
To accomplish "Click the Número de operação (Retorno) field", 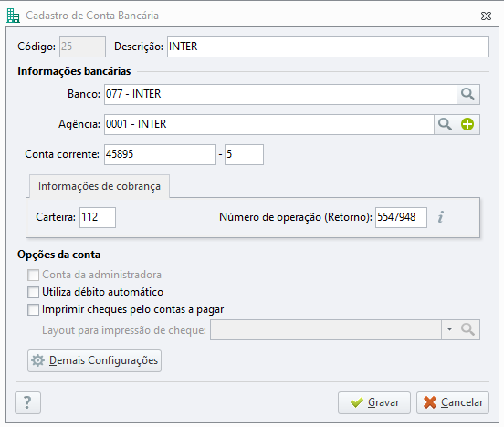I will [401, 217].
